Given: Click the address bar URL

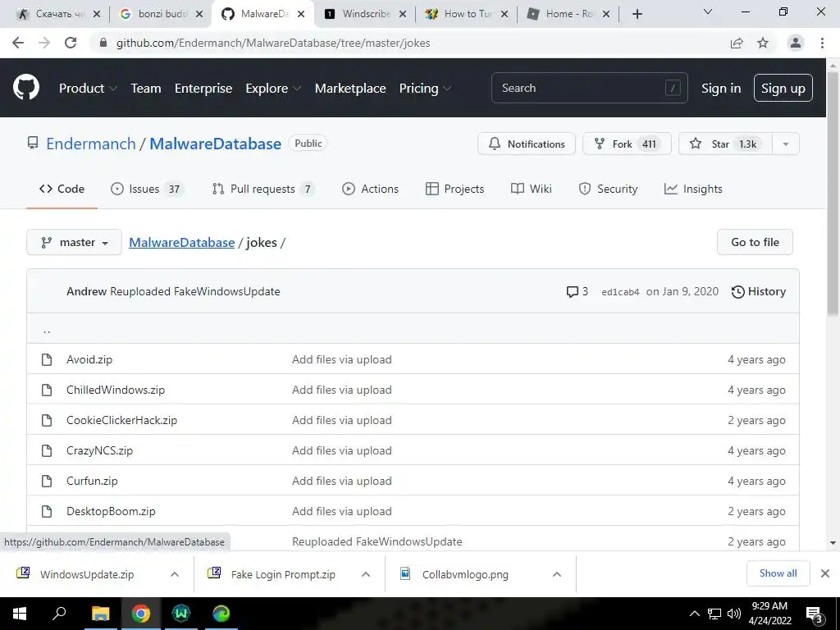Looking at the screenshot, I should tap(273, 43).
